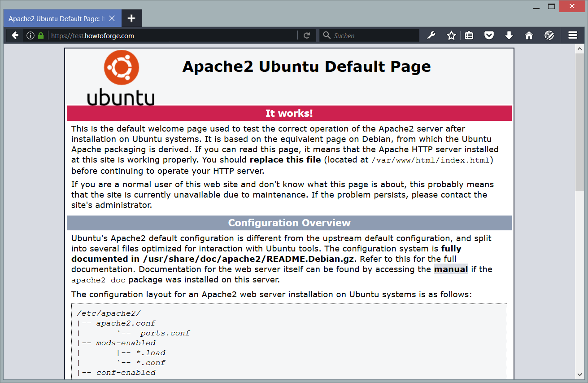
Task: Click 'apache2.conf' in the config tree
Action: [x=126, y=323]
